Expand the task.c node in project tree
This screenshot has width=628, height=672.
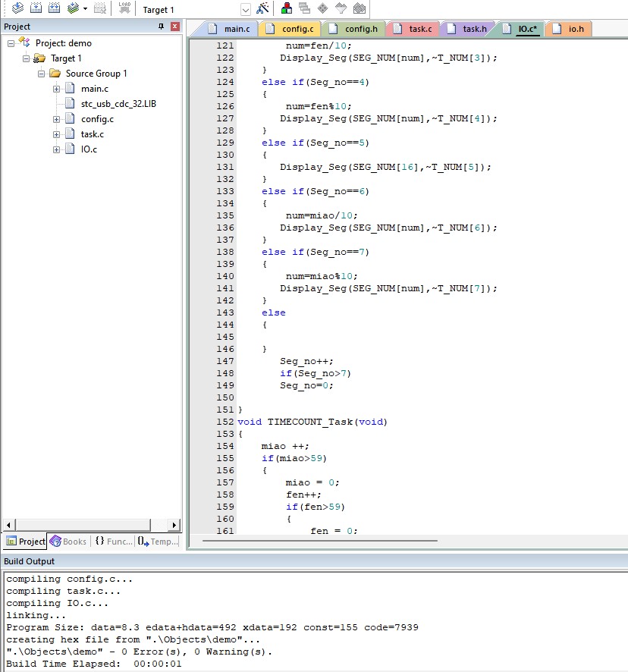56,134
